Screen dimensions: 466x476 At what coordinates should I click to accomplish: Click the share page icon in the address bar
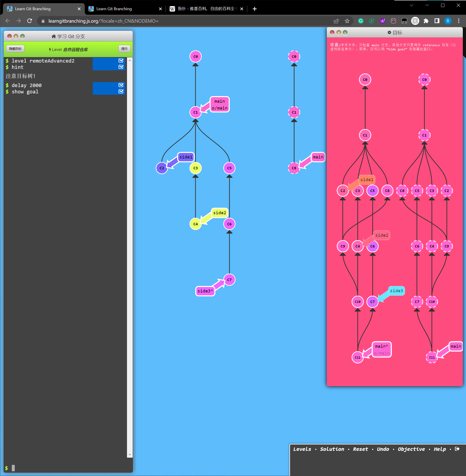336,21
